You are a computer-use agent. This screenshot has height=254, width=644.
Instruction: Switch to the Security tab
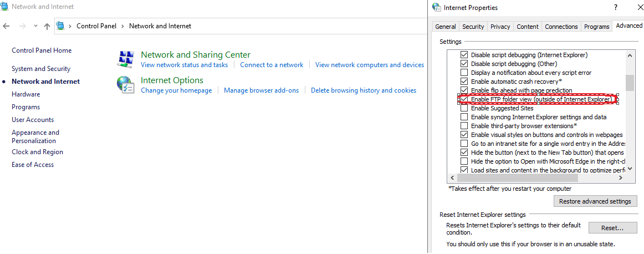pyautogui.click(x=473, y=26)
